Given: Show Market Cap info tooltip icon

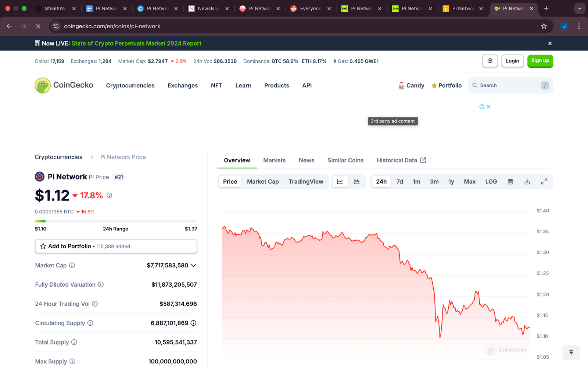Looking at the screenshot, I should [72, 265].
